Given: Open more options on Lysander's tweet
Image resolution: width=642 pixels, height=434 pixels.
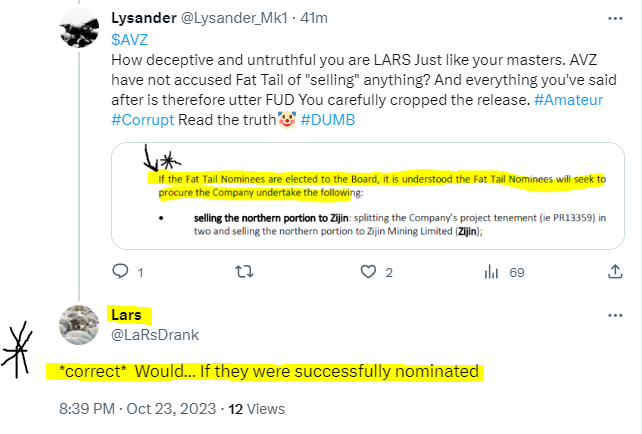Looking at the screenshot, I should click(612, 19).
